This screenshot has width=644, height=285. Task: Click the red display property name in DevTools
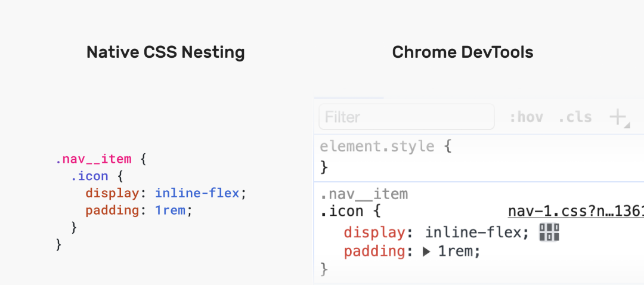[374, 233]
